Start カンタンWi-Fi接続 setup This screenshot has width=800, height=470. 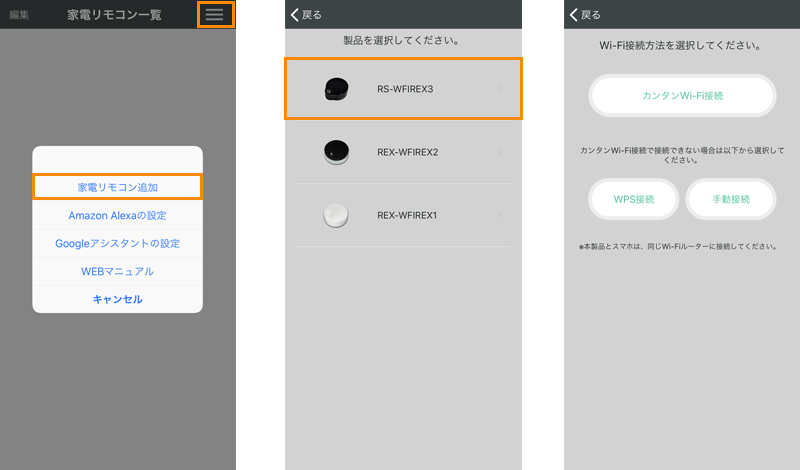click(683, 95)
